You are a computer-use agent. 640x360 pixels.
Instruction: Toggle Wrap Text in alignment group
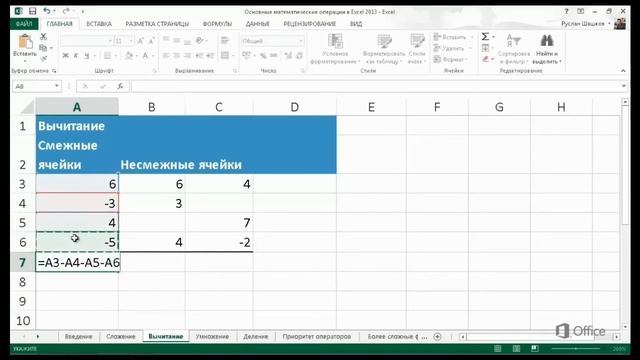pyautogui.click(x=225, y=40)
